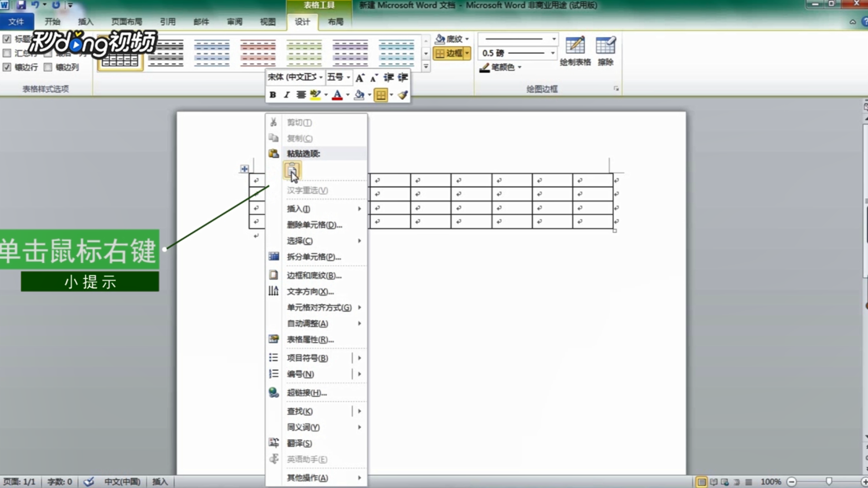Image resolution: width=868 pixels, height=488 pixels.
Task: Select the plain grid table style thumbnail
Action: pyautogui.click(x=120, y=53)
